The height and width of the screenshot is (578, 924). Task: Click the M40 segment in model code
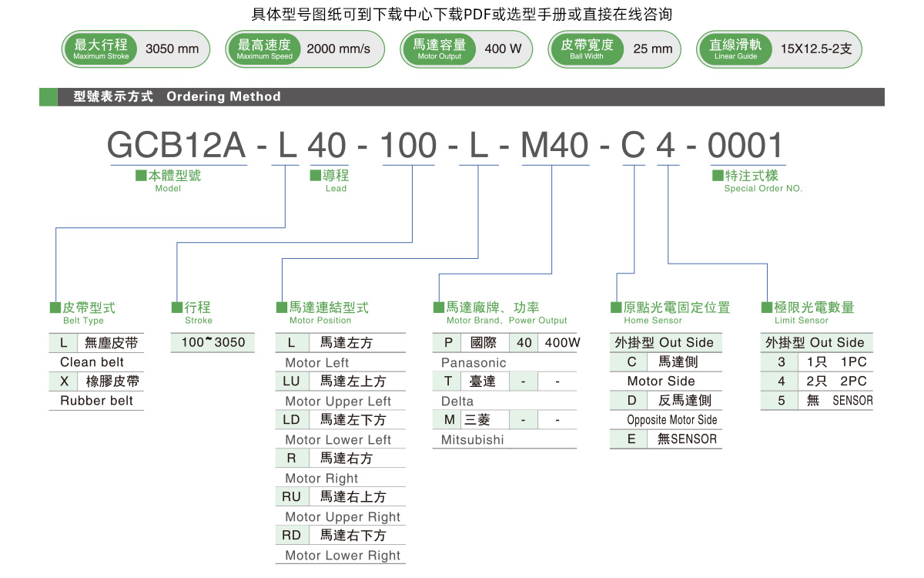coord(554,145)
